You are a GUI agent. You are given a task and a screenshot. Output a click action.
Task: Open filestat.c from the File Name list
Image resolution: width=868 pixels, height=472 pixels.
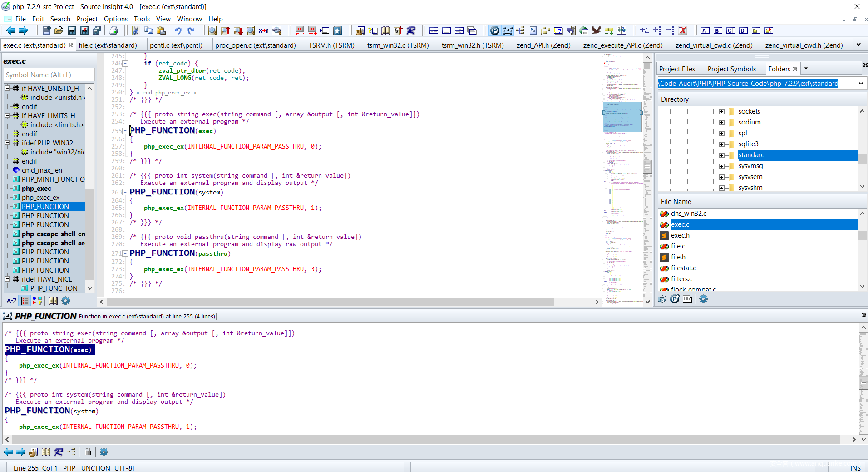683,268
